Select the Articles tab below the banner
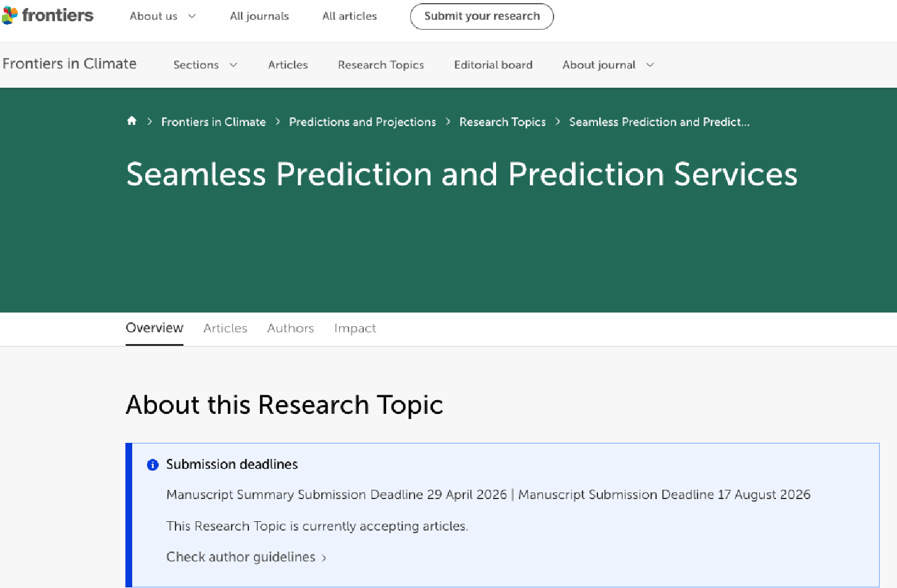Screen dimensions: 897x588 pos(225,329)
